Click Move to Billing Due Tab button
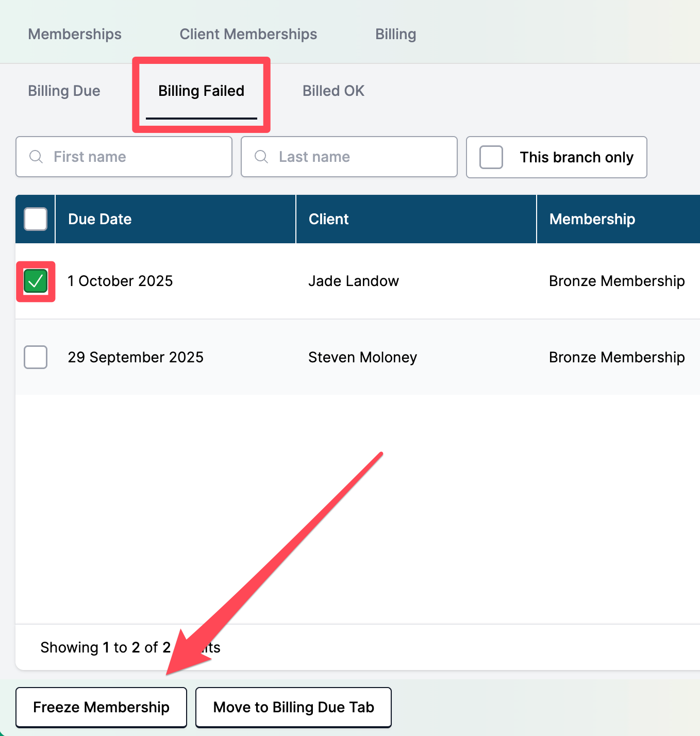700x736 pixels. (293, 707)
